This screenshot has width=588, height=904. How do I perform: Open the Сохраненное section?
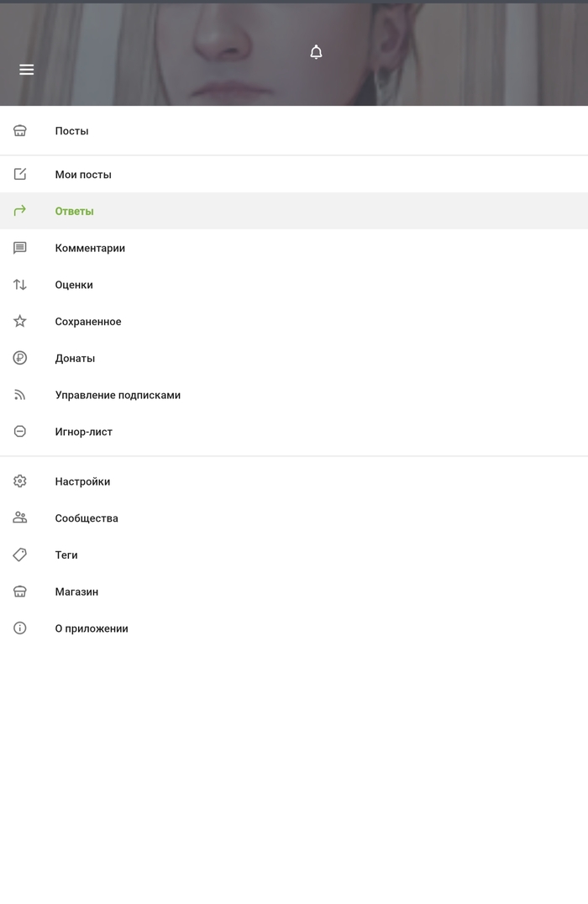pos(88,322)
